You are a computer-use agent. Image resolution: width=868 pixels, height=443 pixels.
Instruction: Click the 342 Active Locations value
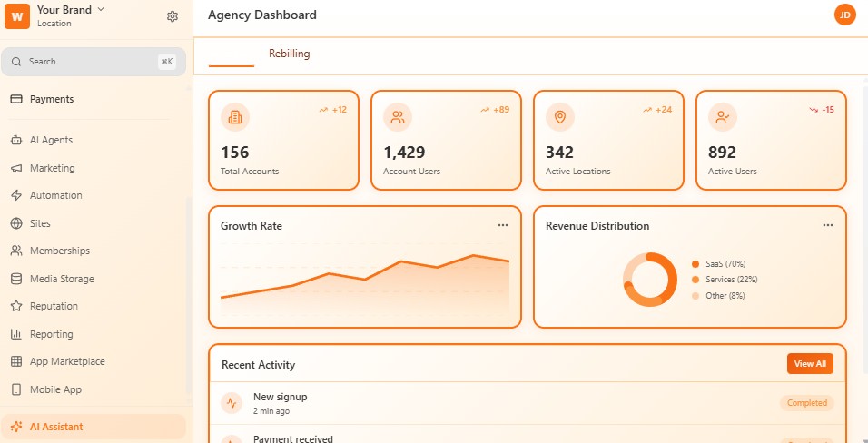point(559,153)
